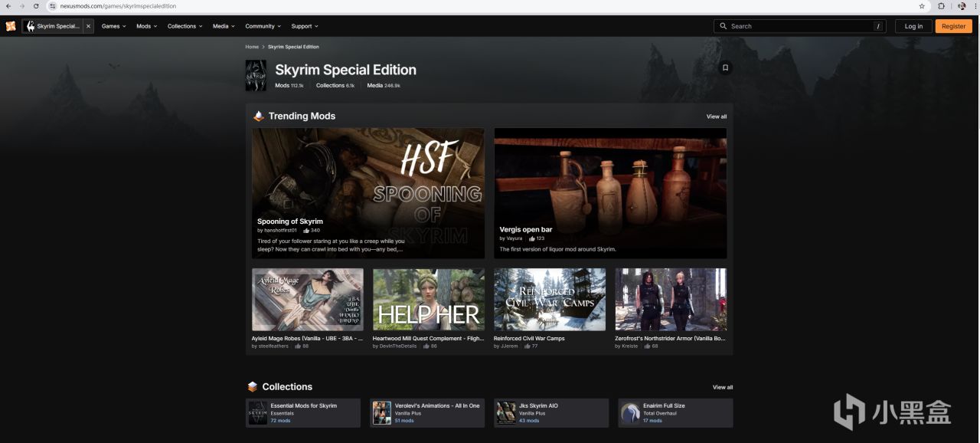Open the Mods 112.1k stat link
The image size is (980, 443).
pos(289,85)
